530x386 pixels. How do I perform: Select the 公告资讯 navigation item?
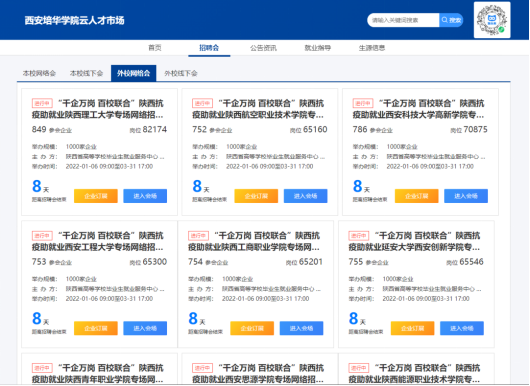point(263,48)
